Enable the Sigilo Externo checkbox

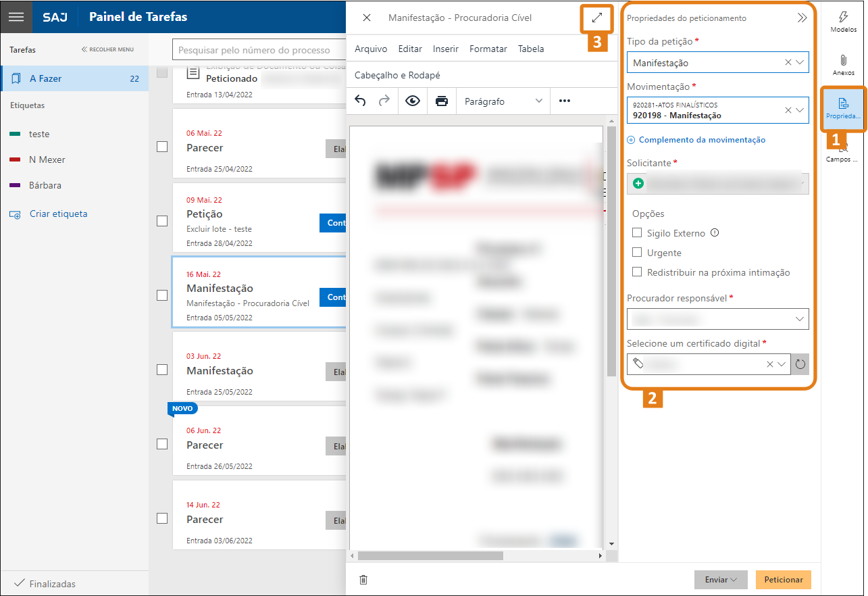[636, 233]
